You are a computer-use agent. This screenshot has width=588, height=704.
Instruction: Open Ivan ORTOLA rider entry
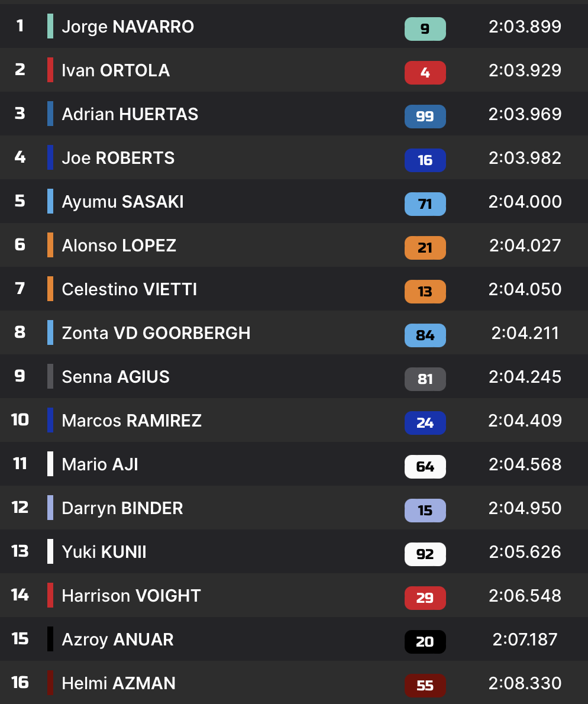coord(116,70)
